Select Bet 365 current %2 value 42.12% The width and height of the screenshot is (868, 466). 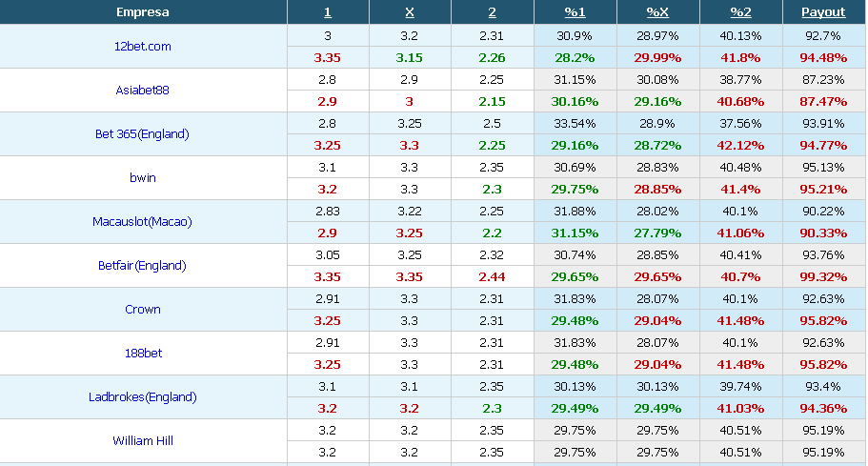[x=740, y=146]
